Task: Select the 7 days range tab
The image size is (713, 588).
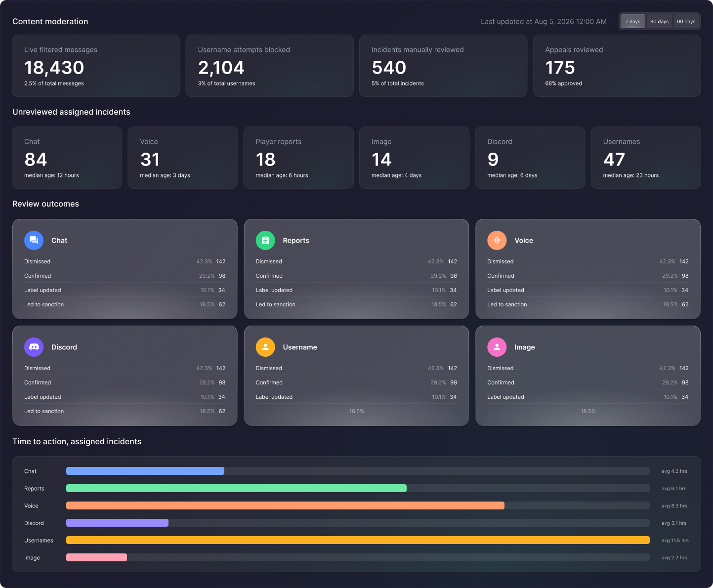Action: coord(633,21)
